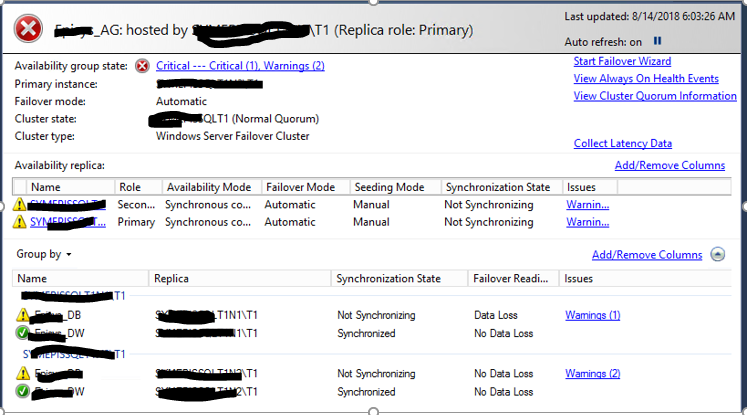Open the Critical (1), Warnings (2) state link
The height and width of the screenshot is (415, 747).
[x=240, y=66]
